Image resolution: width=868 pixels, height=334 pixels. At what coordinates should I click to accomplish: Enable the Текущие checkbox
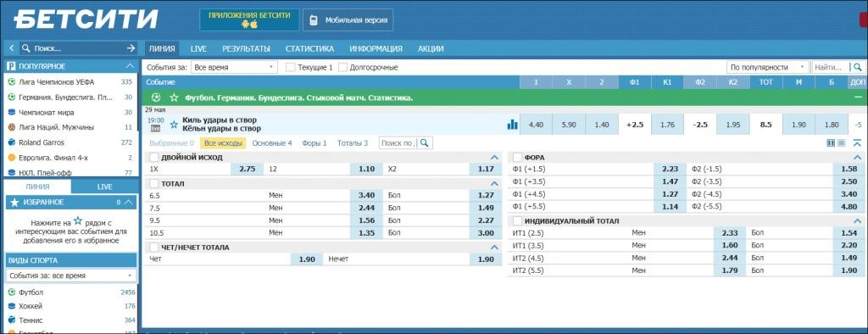point(290,68)
